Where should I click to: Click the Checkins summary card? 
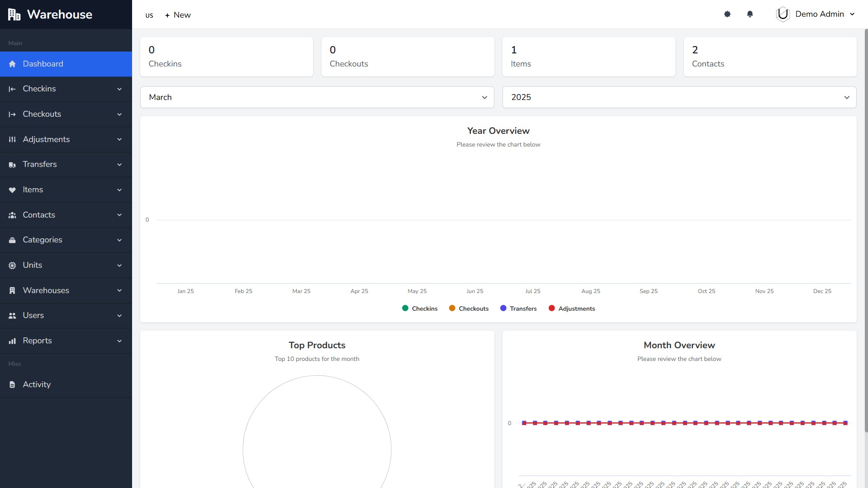pyautogui.click(x=226, y=57)
